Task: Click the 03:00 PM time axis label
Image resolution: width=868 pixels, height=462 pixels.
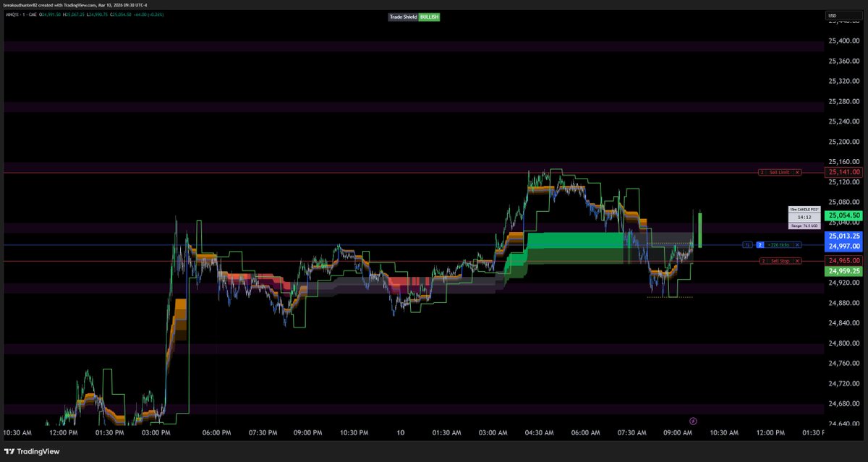Action: tap(156, 432)
